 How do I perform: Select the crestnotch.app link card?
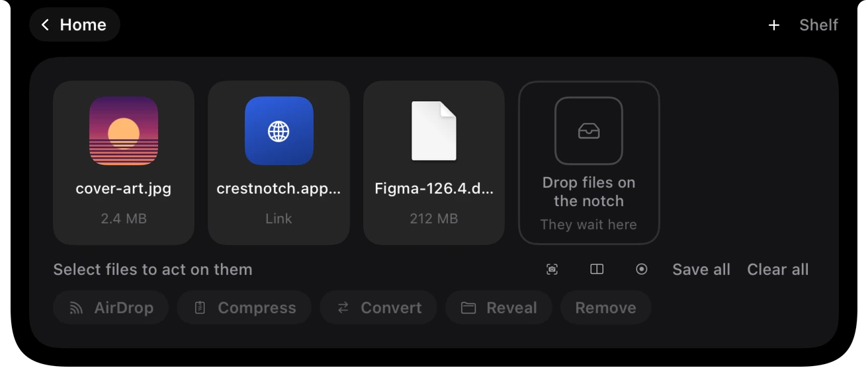(279, 163)
